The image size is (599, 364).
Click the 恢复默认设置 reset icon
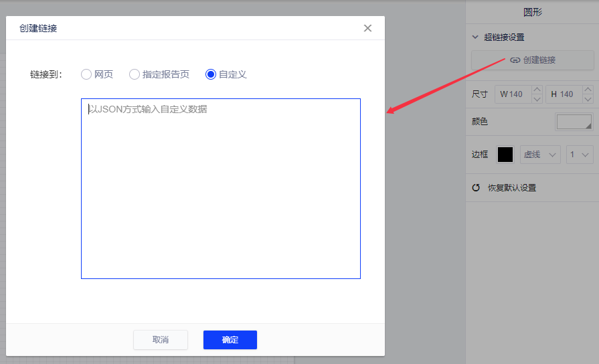(476, 188)
